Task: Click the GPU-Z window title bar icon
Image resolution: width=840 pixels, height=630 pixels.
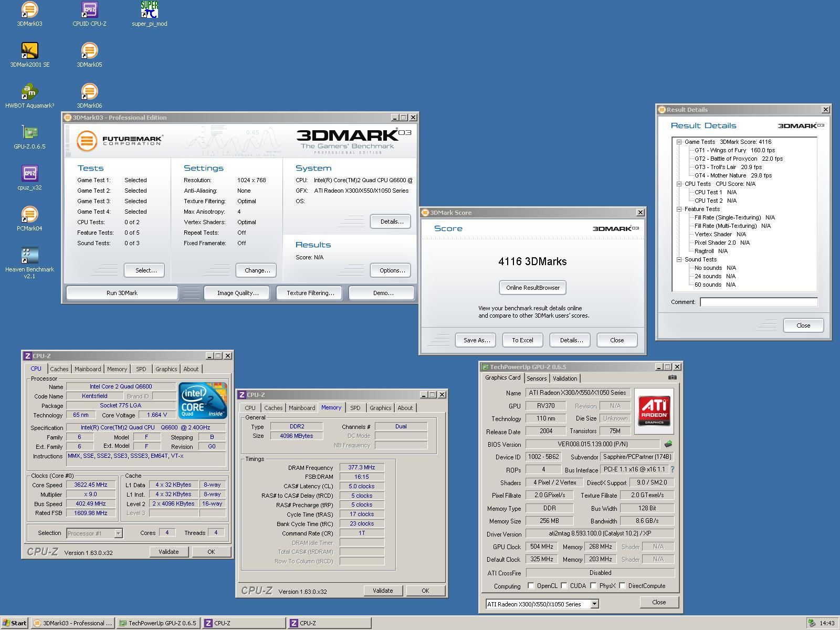Action: point(486,367)
